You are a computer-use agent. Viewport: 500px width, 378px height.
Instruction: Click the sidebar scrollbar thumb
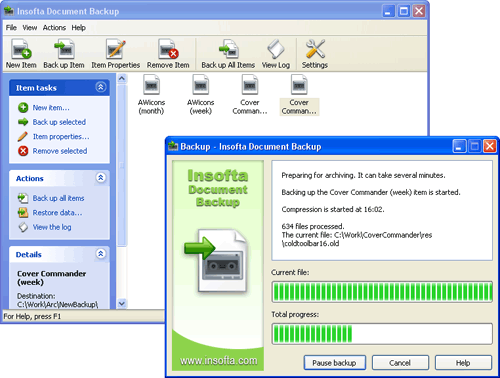pos(122,166)
